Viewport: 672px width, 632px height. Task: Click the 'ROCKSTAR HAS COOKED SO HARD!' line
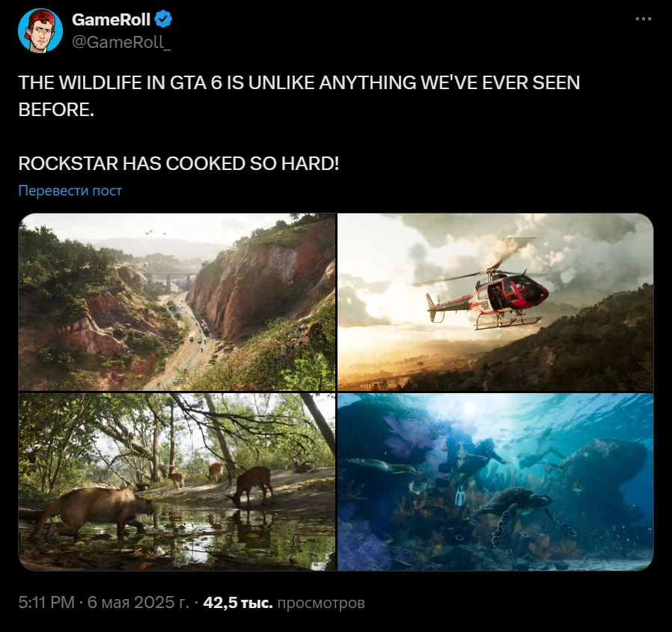[x=179, y=163]
